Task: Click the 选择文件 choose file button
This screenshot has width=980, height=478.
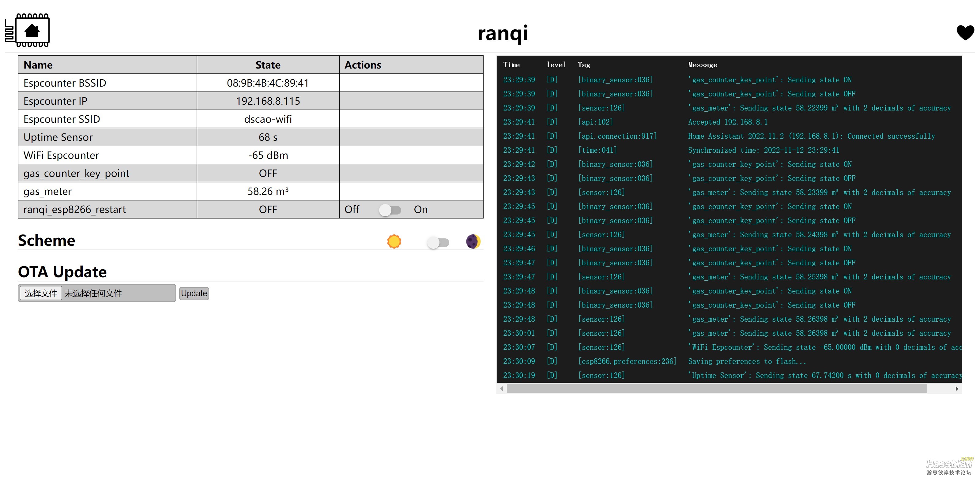Action: (x=41, y=293)
